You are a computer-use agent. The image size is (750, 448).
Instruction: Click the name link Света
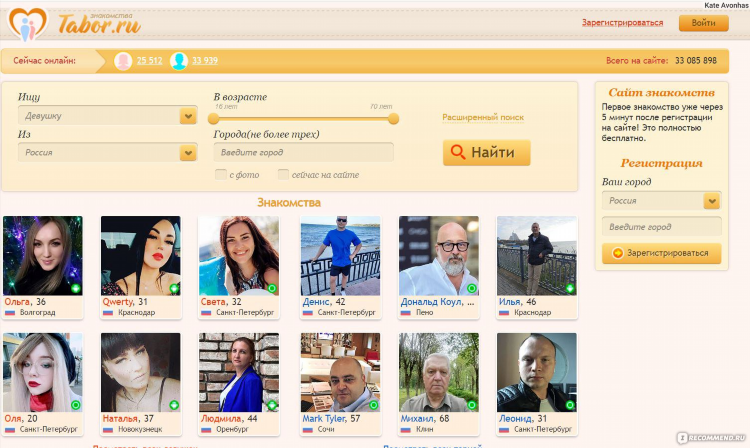(213, 302)
